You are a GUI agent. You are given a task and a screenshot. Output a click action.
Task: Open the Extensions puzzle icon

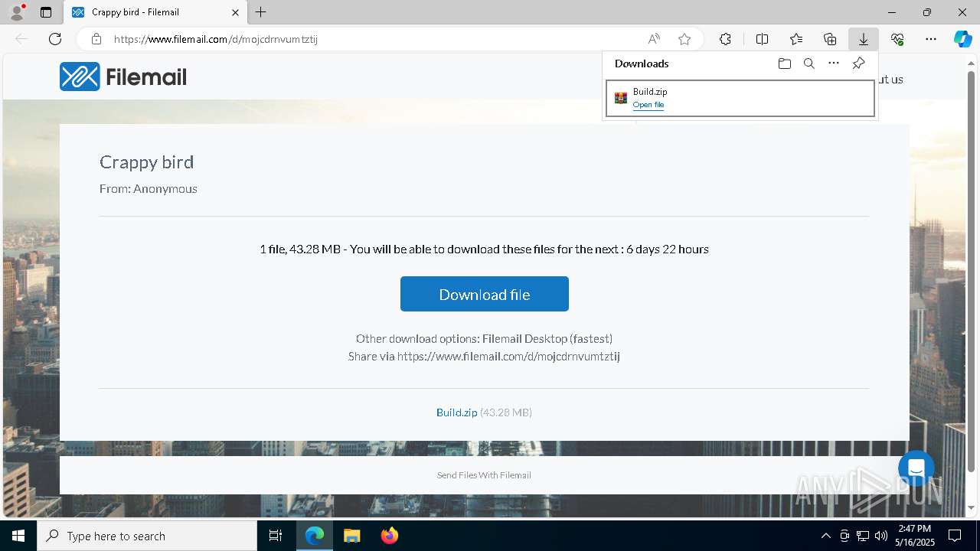(725, 39)
